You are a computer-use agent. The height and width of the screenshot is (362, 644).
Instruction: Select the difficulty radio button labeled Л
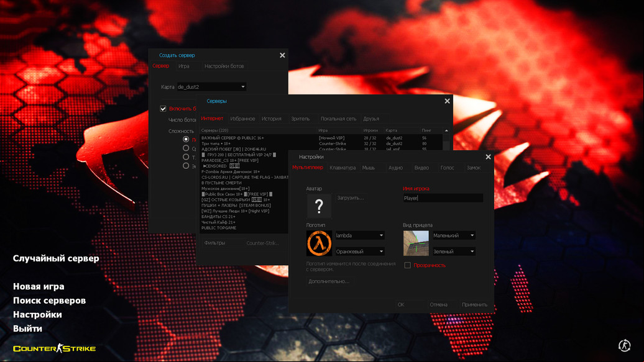186,139
